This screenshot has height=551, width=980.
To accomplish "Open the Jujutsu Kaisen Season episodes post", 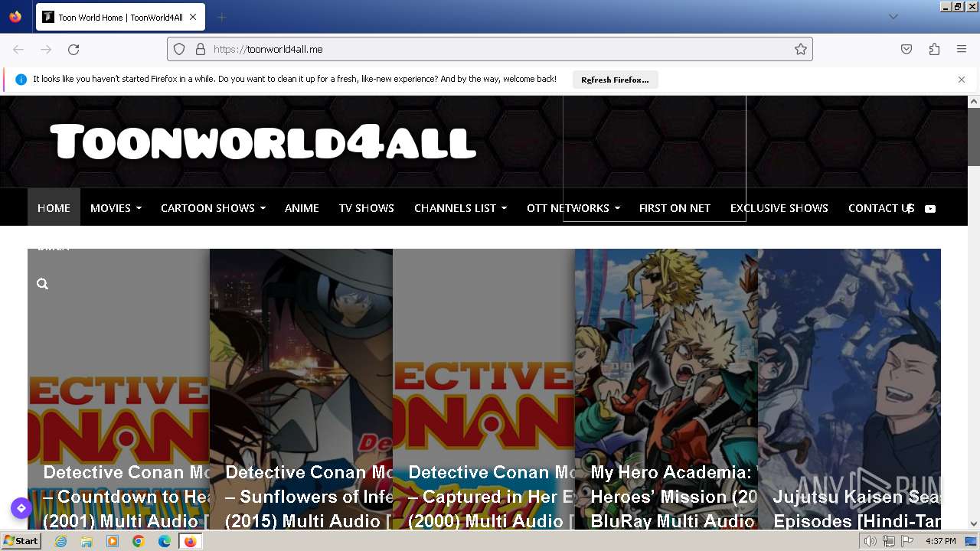I will [x=849, y=390].
